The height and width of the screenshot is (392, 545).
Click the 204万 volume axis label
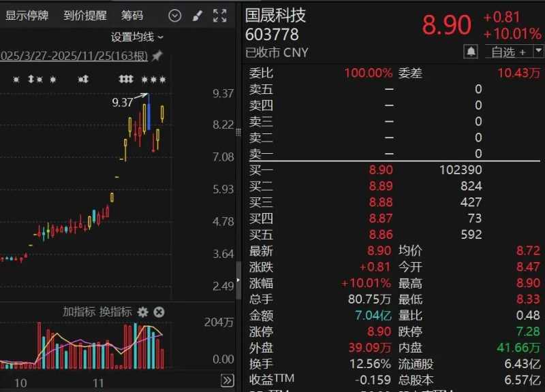[x=219, y=323]
